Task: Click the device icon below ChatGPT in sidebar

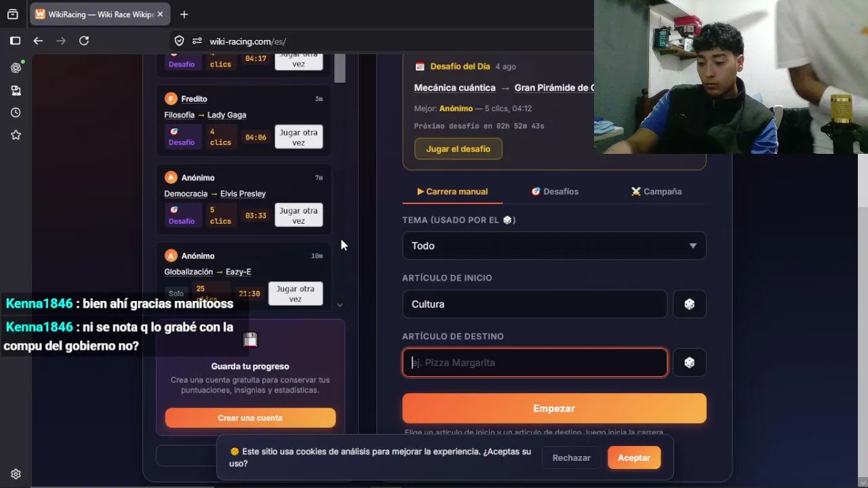Action: 16,90
